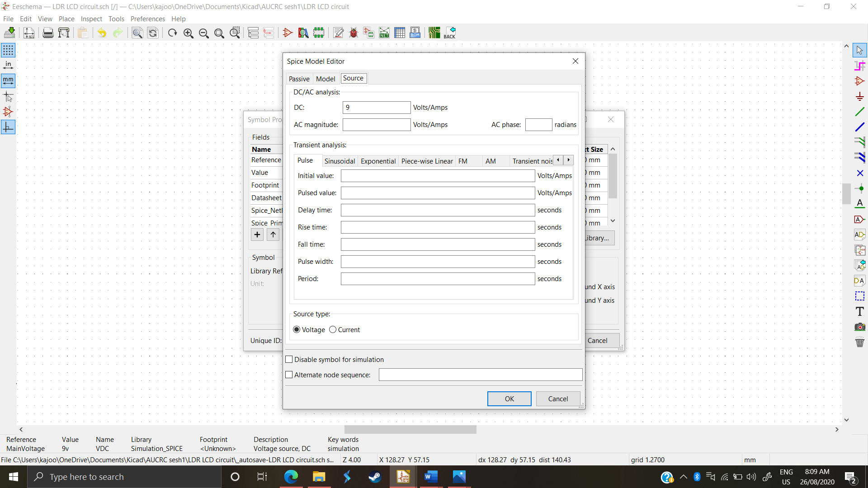Screen dimensions: 868x488
Task: Click fields list scroll-down arrow
Action: point(613,221)
